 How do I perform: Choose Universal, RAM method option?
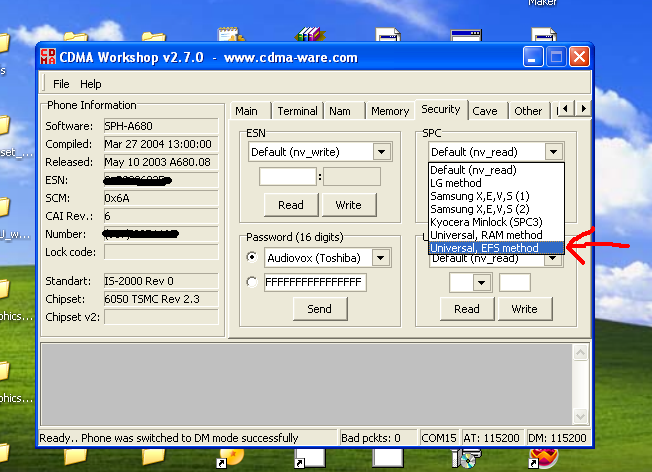coord(496,235)
